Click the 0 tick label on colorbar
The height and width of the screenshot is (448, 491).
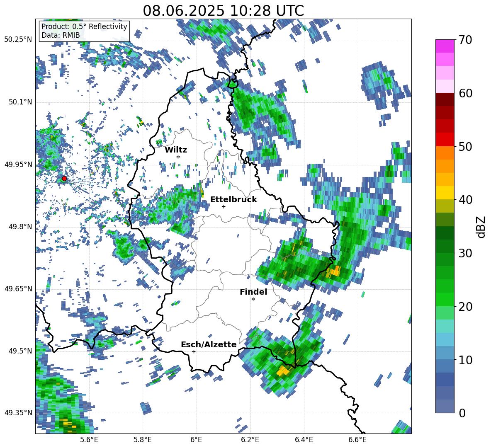pyautogui.click(x=462, y=413)
